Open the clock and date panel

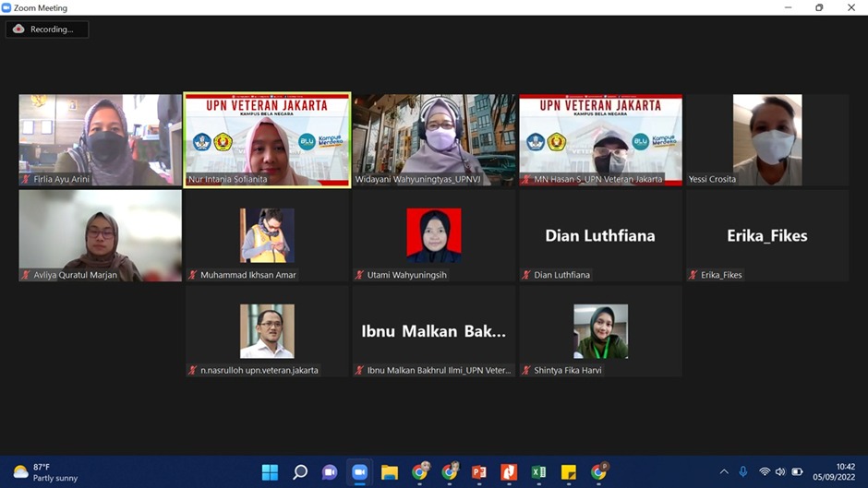click(834, 472)
